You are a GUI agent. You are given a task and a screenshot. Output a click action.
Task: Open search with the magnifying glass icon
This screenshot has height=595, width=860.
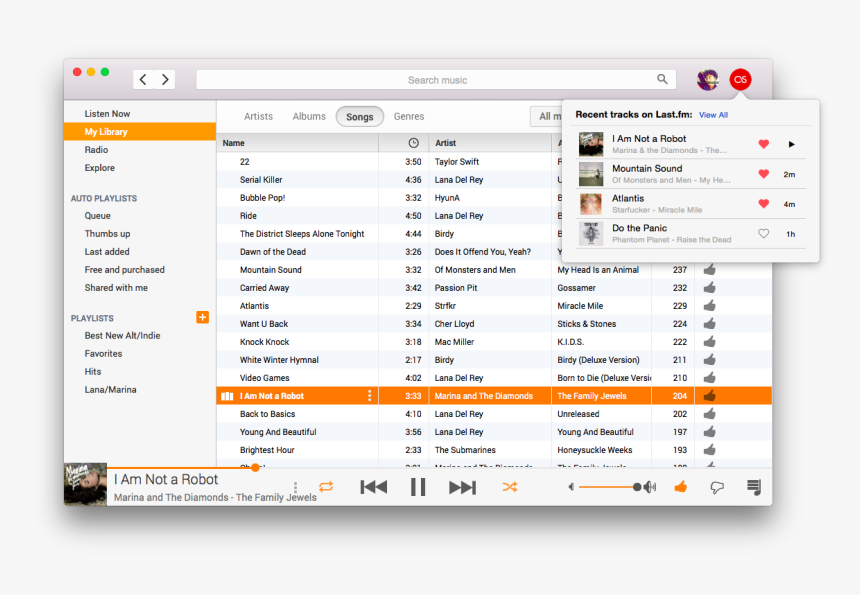tap(662, 79)
